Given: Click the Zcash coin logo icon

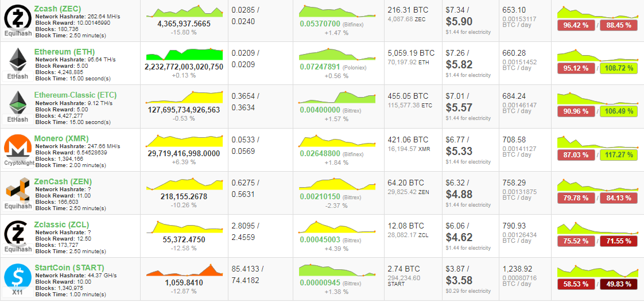Looking at the screenshot, I should click(17, 18).
